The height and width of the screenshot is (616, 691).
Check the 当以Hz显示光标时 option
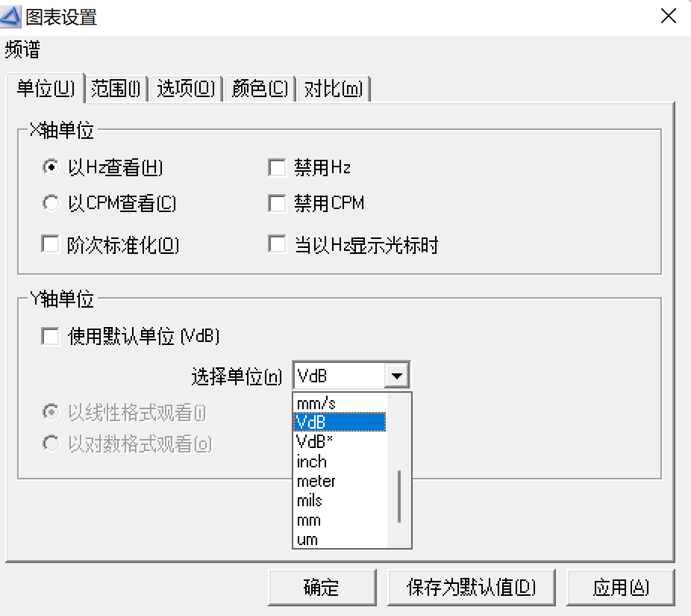[277, 243]
